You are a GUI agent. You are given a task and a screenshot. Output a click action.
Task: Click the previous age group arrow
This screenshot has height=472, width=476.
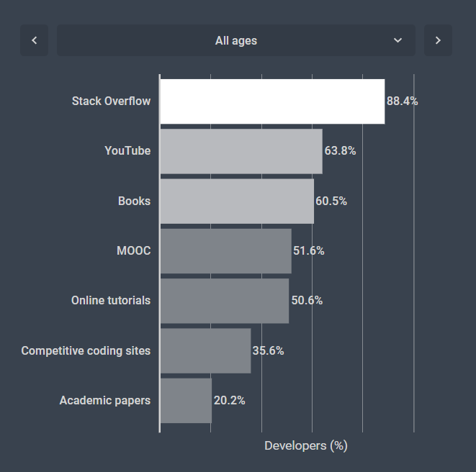tap(34, 40)
